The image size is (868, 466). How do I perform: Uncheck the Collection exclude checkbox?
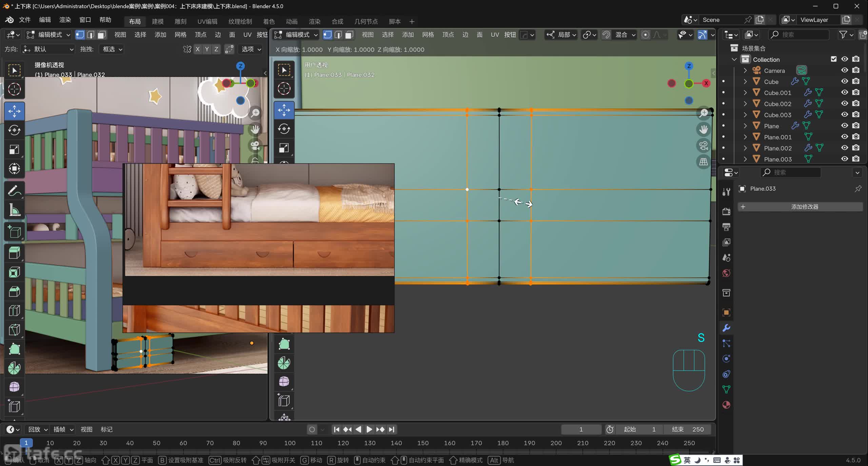tap(834, 59)
